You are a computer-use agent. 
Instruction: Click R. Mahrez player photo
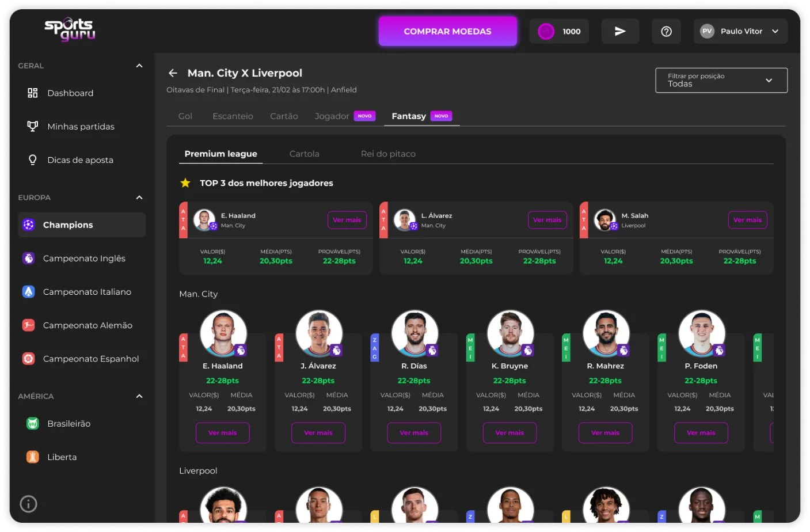(606, 333)
